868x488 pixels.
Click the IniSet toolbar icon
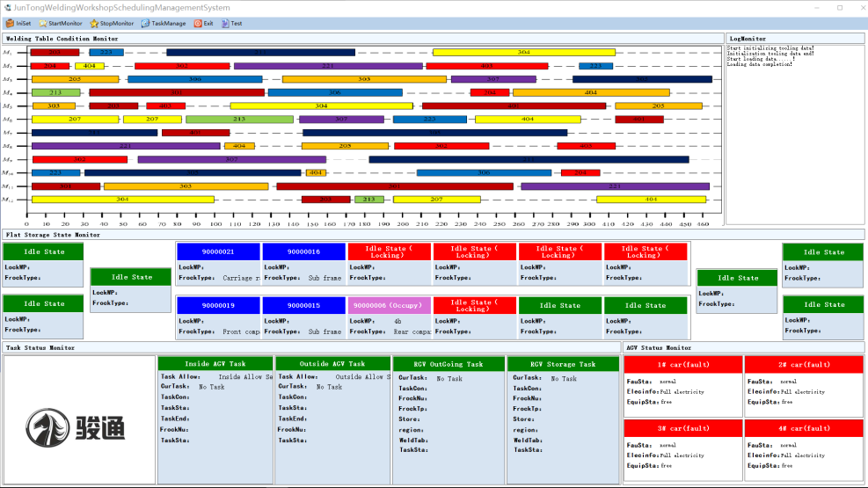10,24
